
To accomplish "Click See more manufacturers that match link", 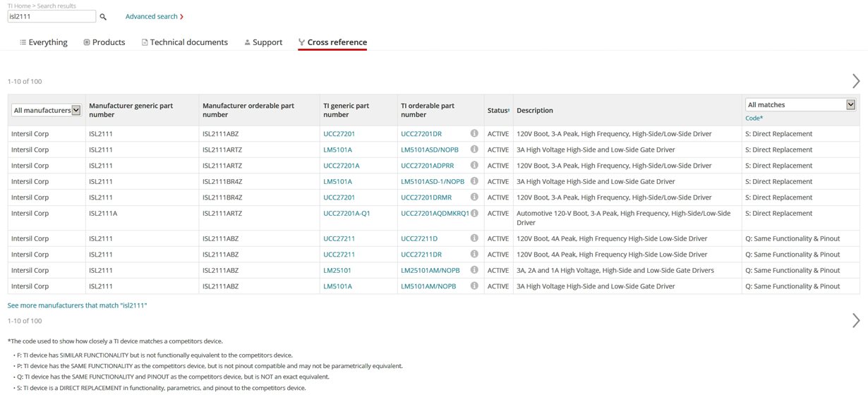I will click(77, 305).
